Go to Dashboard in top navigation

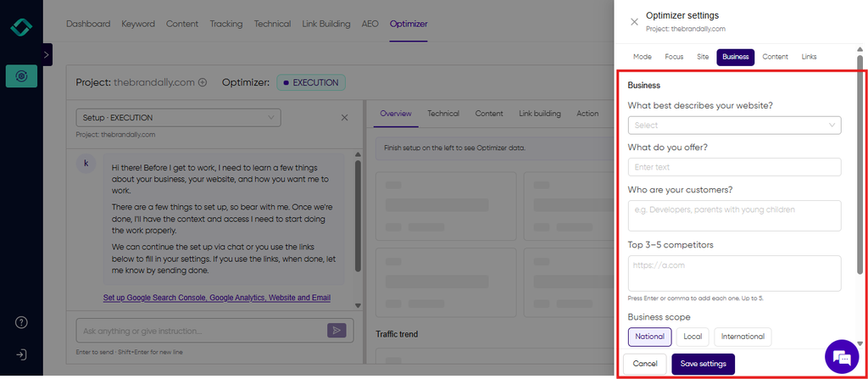(x=88, y=24)
